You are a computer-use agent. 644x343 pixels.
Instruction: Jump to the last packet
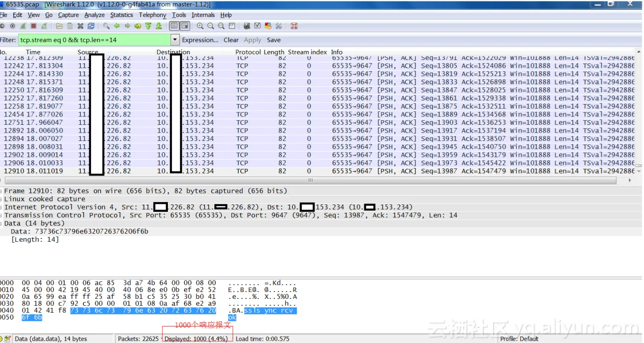click(159, 26)
